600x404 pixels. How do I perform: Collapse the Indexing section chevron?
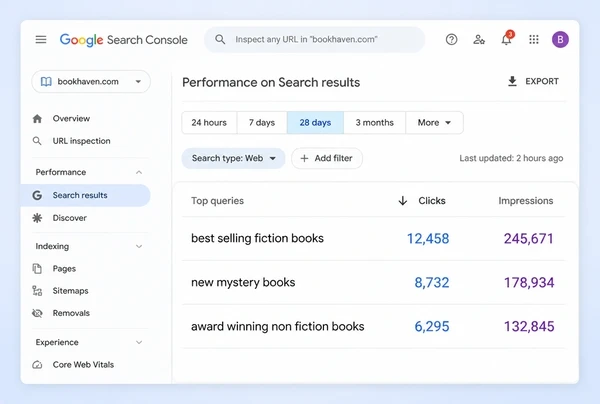point(139,246)
